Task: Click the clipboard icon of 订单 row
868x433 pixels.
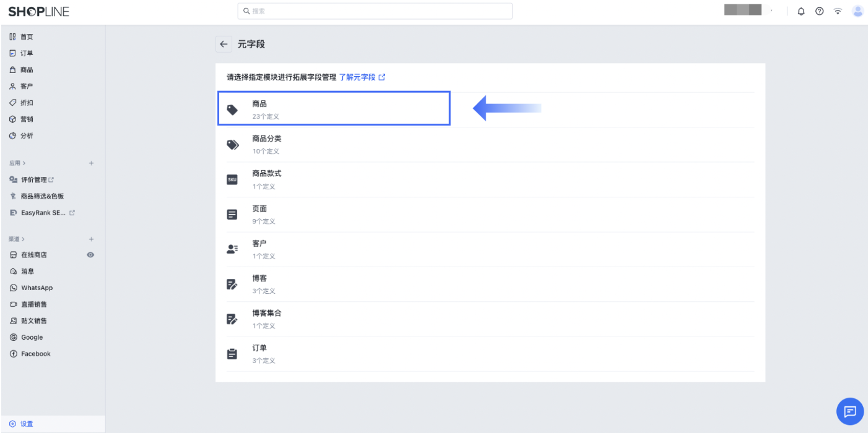Action: pos(232,354)
